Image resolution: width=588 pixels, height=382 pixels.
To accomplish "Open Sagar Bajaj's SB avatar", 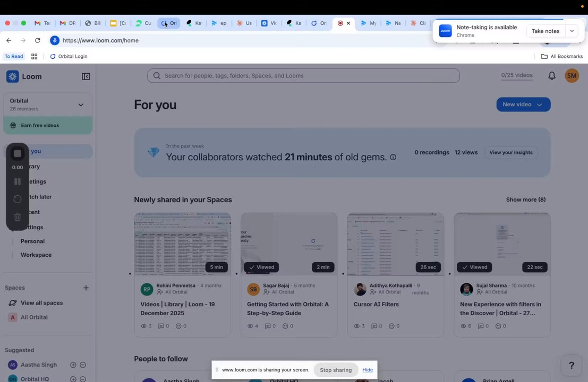I will (x=253, y=289).
